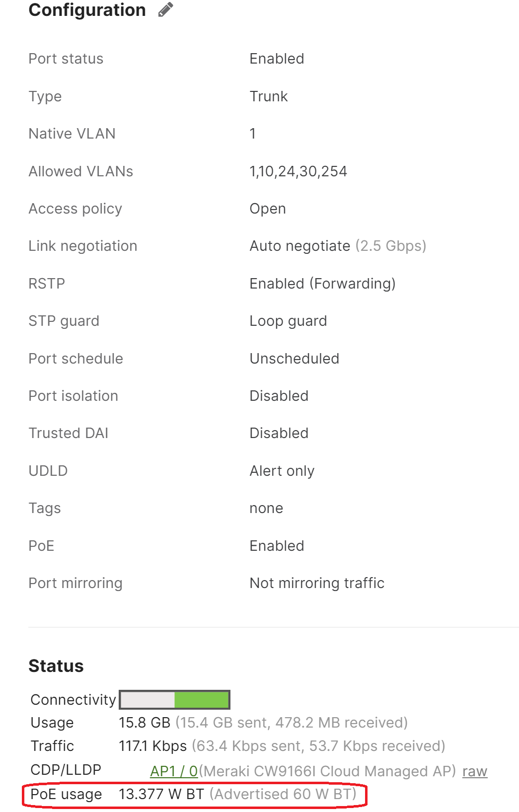Screen dimensions: 519x812
Task: Click the PoE Enabled setting
Action: click(277, 545)
